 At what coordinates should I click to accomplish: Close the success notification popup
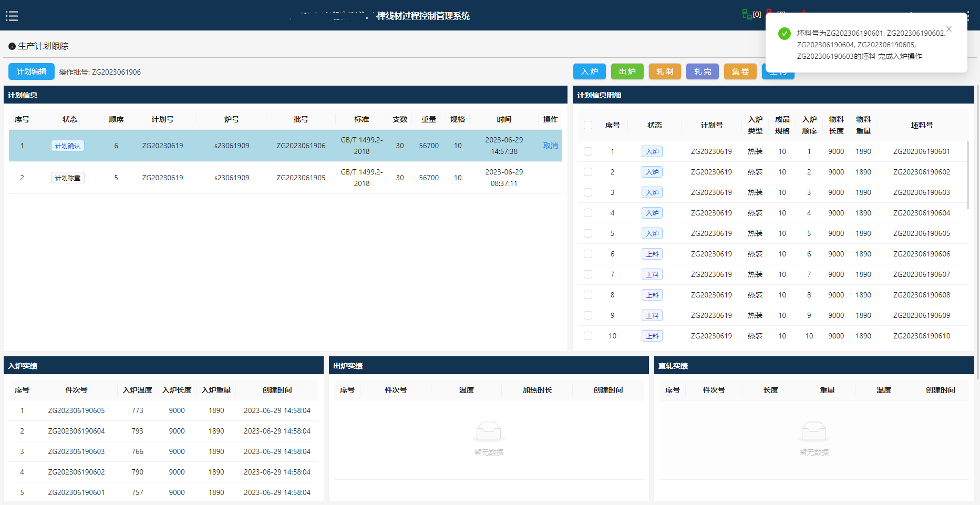(x=949, y=29)
